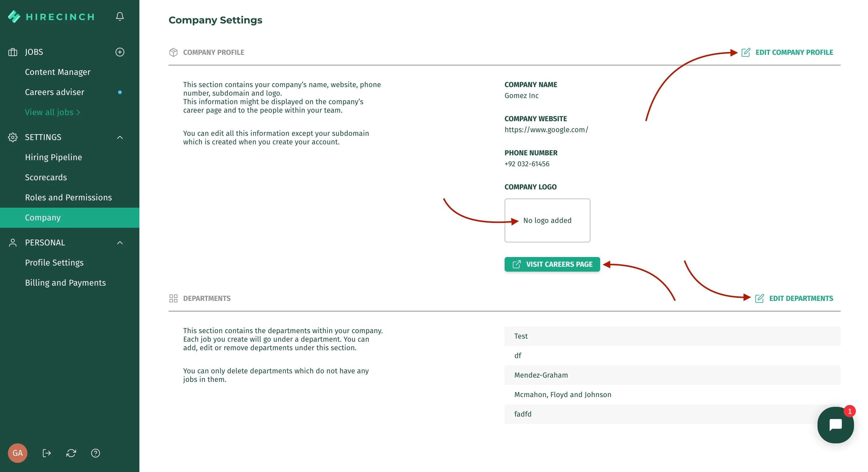Screen dimensions: 868x472
Task: Click the Settings gear icon
Action: [13, 137]
